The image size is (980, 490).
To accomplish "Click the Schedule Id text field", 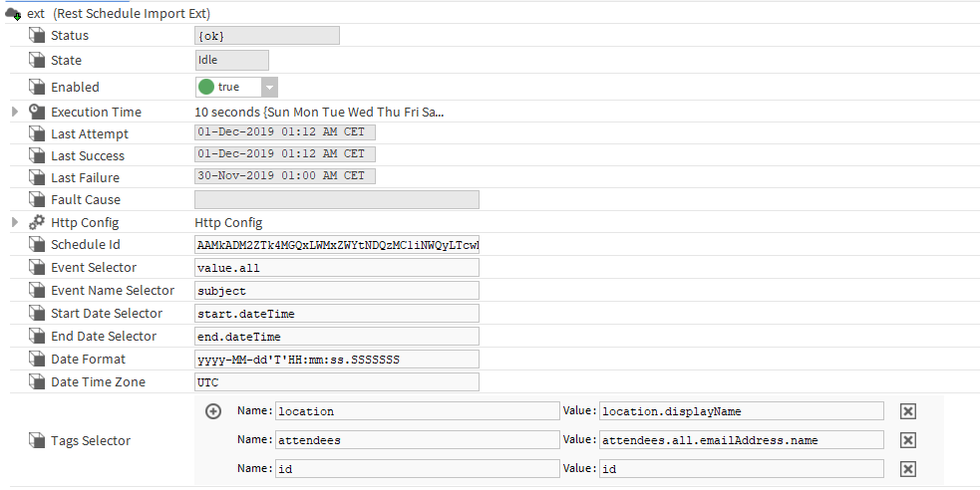I will coord(337,245).
